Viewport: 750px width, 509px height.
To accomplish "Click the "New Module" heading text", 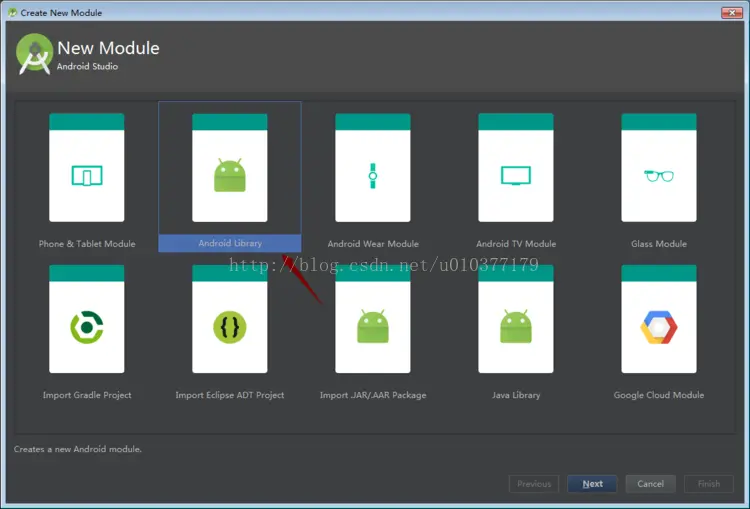I will click(x=108, y=48).
